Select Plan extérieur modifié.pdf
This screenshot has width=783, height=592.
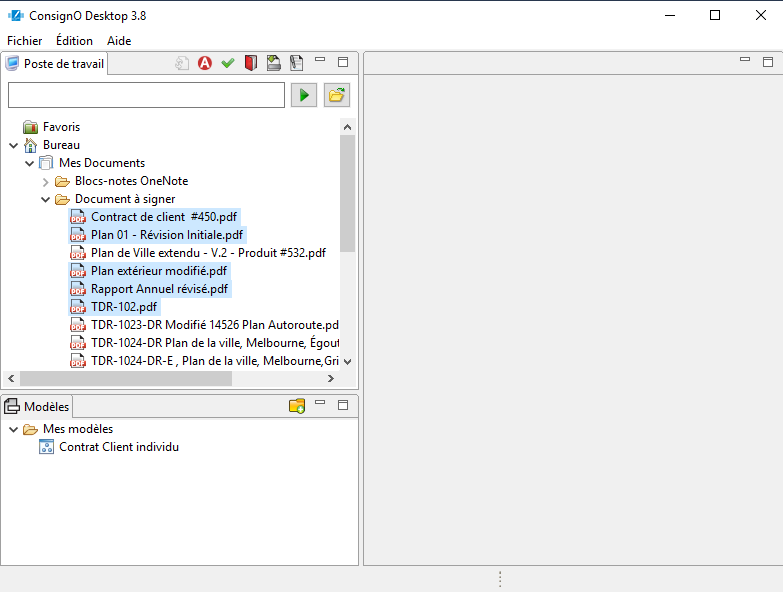159,271
